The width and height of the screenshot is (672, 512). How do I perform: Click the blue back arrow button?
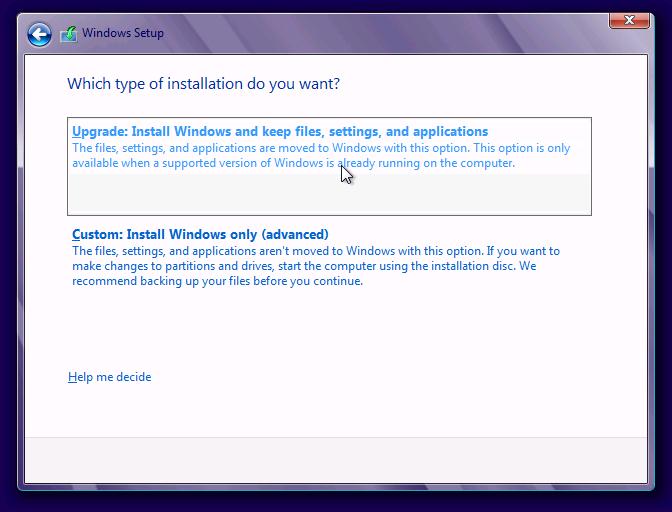point(39,34)
